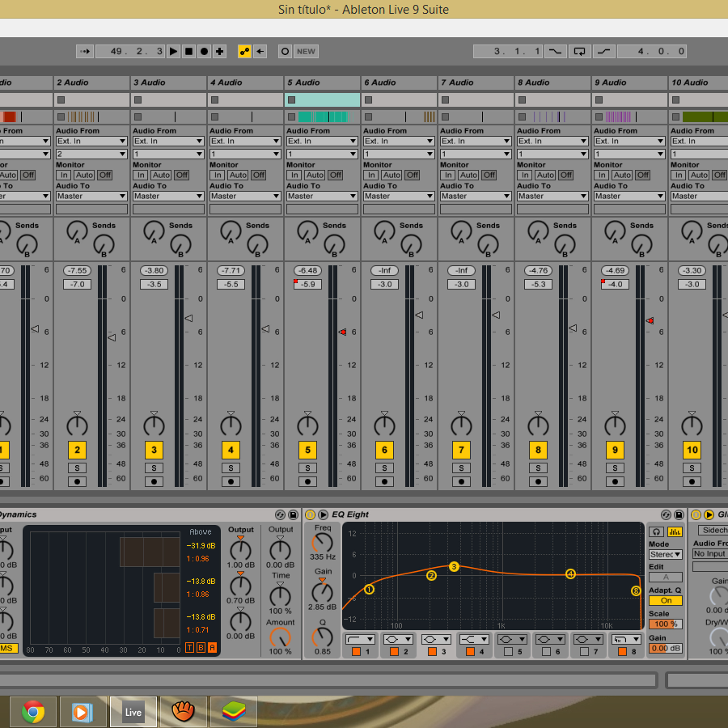Enable EQ Eight band 5

click(508, 652)
